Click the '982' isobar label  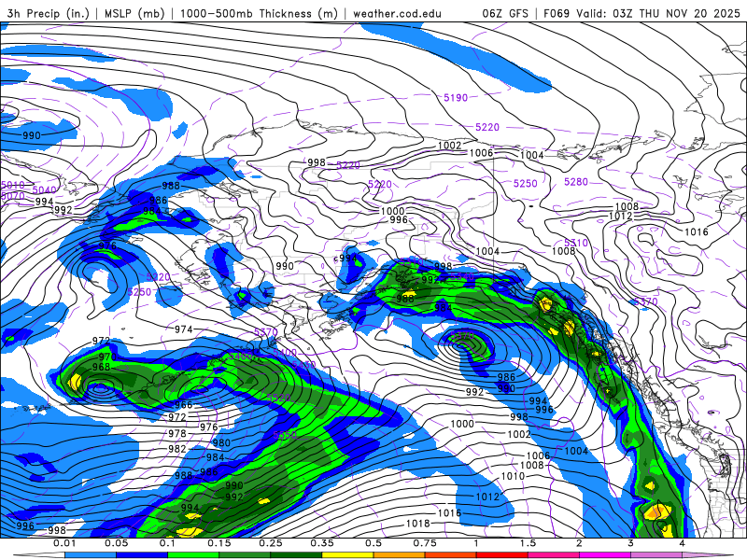[177, 449]
